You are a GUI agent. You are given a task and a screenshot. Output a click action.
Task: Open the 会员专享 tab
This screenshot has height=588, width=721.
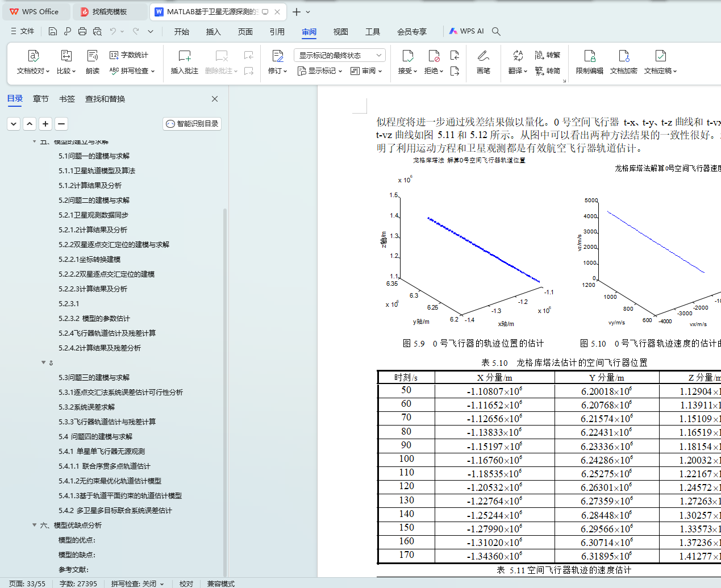pyautogui.click(x=412, y=32)
